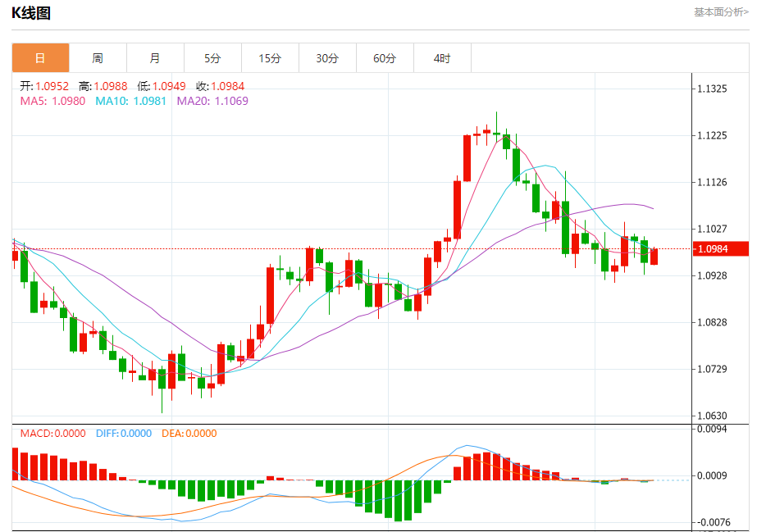The width and height of the screenshot is (757, 532).
Task: Click the K线图 heading
Action: [31, 13]
